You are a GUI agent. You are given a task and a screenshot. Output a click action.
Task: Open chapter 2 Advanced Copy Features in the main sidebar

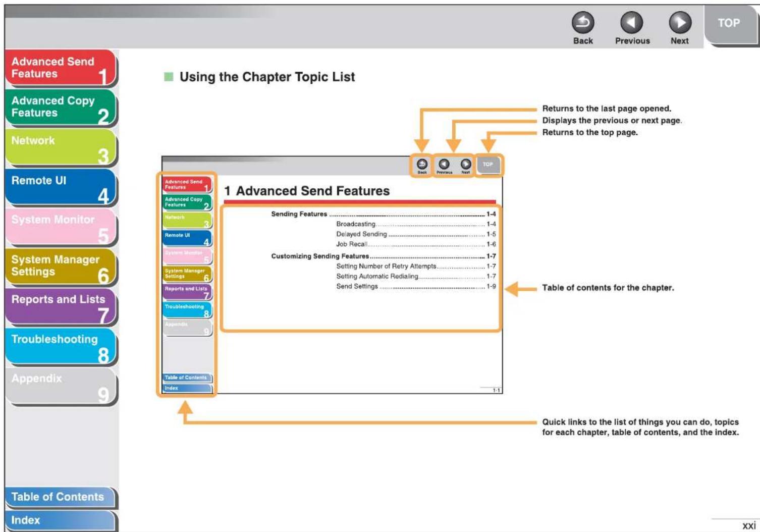pyautogui.click(x=61, y=108)
